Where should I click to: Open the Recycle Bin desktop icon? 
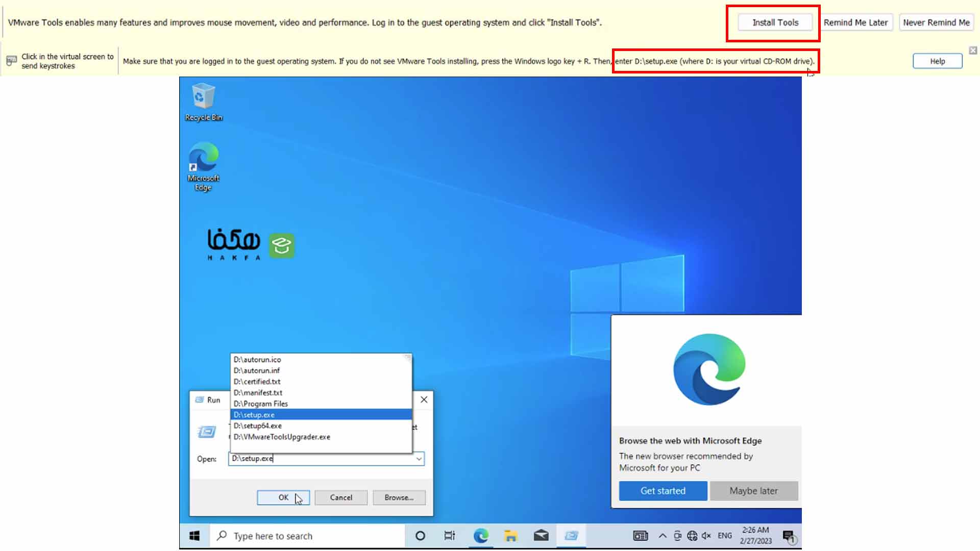[203, 102]
